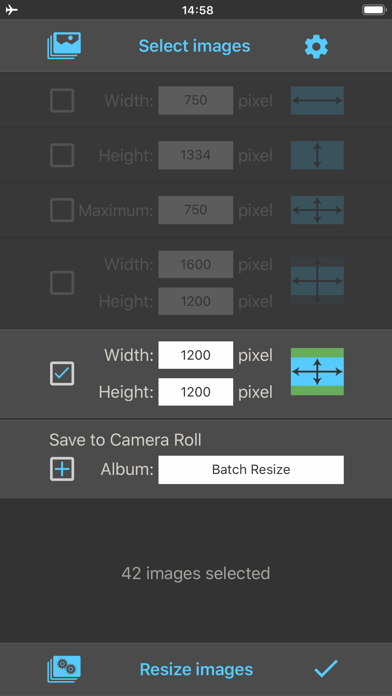The image size is (392, 696).
Task: Toggle the plus box next to Album
Action: tap(62, 470)
